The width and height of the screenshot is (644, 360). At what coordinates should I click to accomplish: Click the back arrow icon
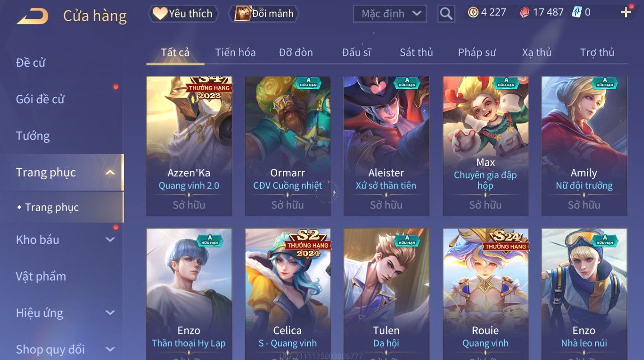(32, 16)
